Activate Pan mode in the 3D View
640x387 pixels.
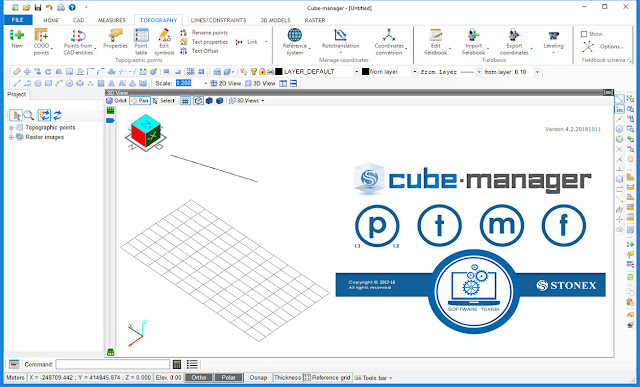click(x=140, y=100)
